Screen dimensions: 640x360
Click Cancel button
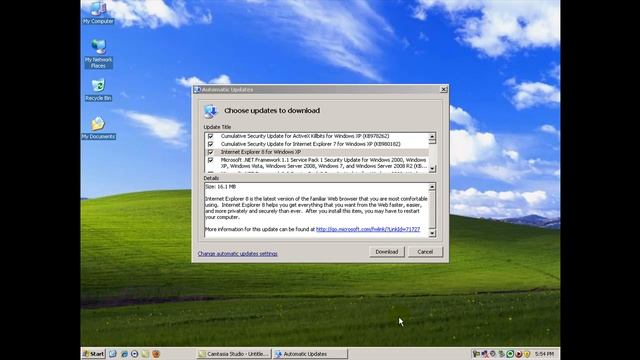425,252
